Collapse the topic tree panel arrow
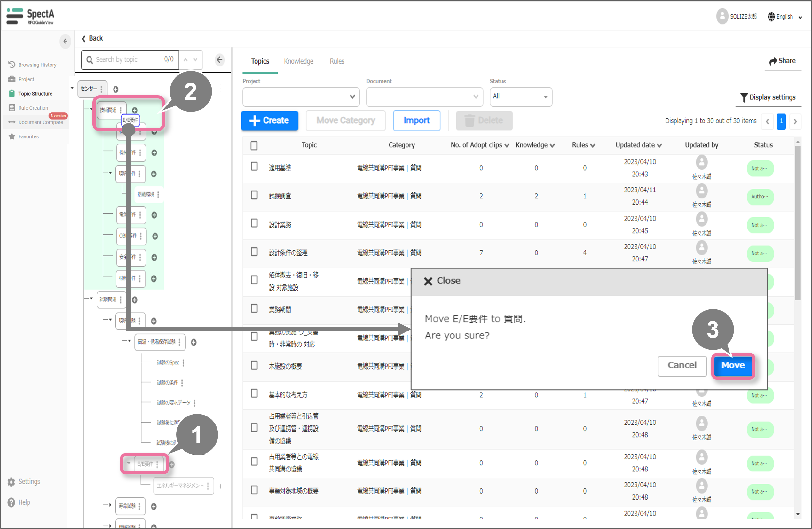The image size is (812, 529). [x=219, y=60]
